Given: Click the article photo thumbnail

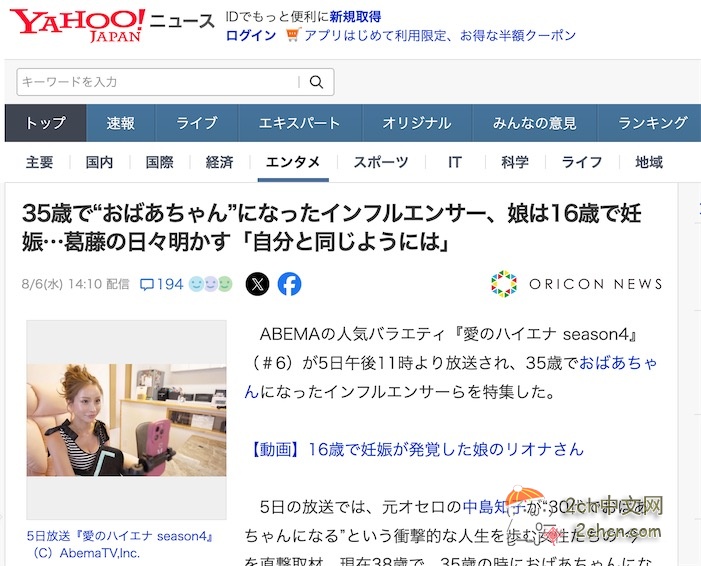Looking at the screenshot, I should (x=127, y=419).
